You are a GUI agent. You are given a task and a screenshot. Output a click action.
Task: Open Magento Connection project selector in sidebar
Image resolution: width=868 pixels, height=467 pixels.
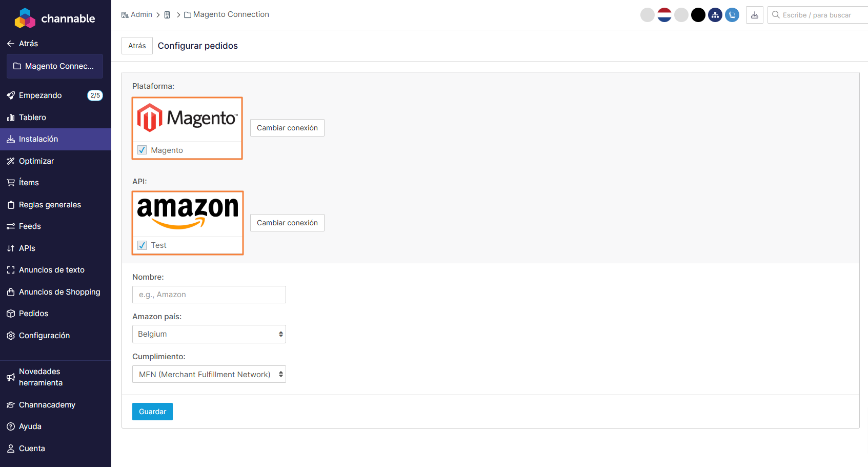coord(55,66)
